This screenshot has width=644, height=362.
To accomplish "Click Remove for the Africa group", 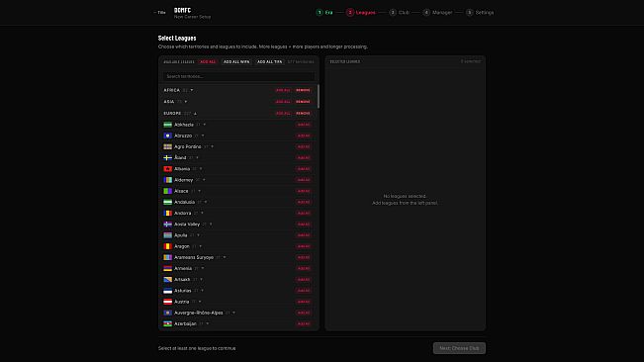I will click(303, 90).
